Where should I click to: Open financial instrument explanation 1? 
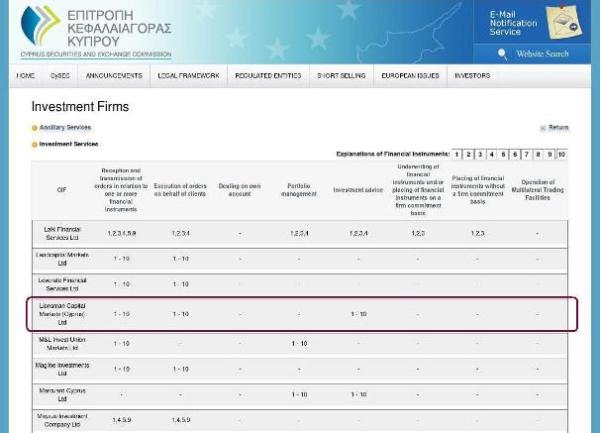tap(457, 155)
